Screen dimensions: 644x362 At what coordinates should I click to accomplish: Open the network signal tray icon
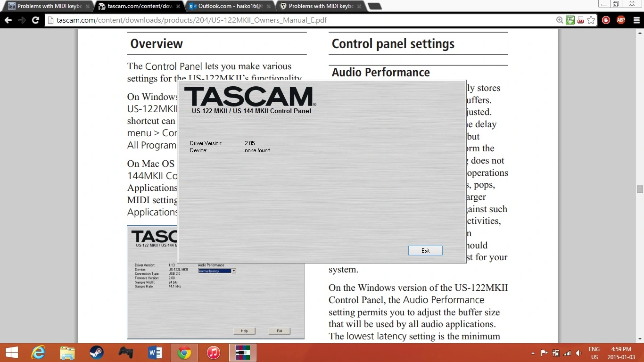[567, 353]
